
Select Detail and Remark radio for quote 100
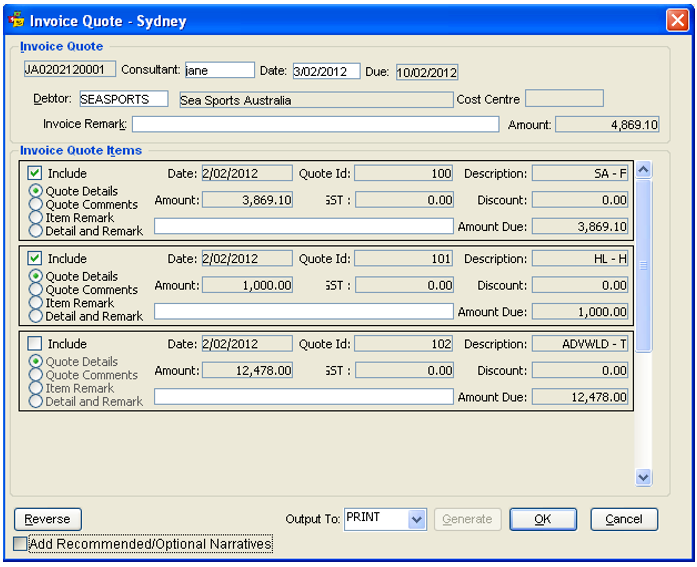coord(36,231)
